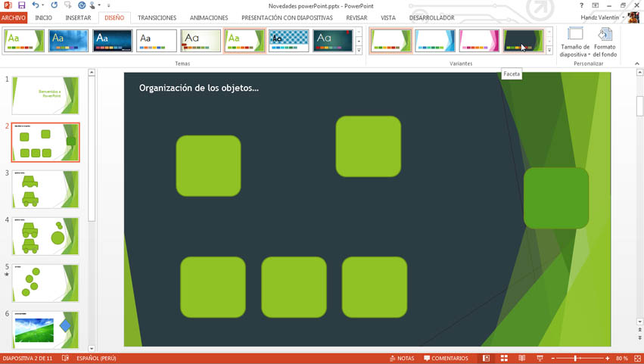Click the 80 % zoom level button
The image size is (644, 364).
click(x=621, y=358)
